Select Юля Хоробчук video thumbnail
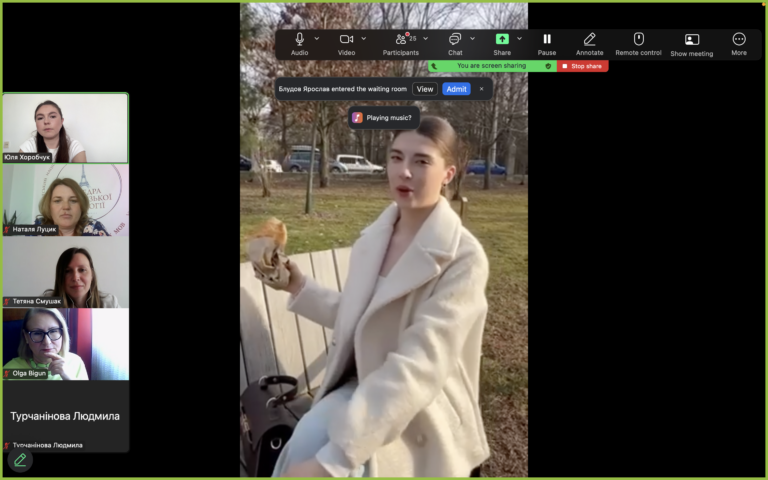The height and width of the screenshot is (480, 768). pos(66,128)
